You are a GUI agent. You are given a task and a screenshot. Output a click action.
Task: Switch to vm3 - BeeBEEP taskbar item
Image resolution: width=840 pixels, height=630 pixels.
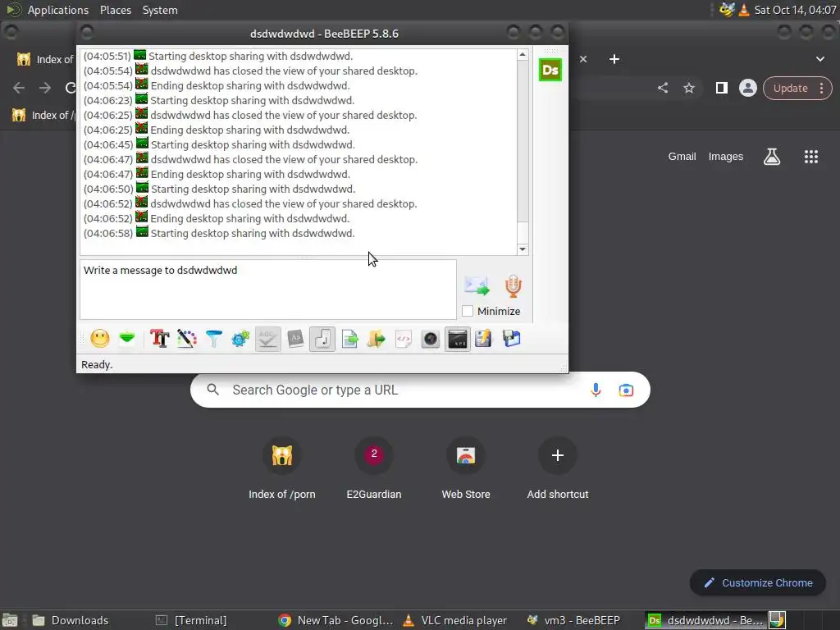[x=573, y=620]
